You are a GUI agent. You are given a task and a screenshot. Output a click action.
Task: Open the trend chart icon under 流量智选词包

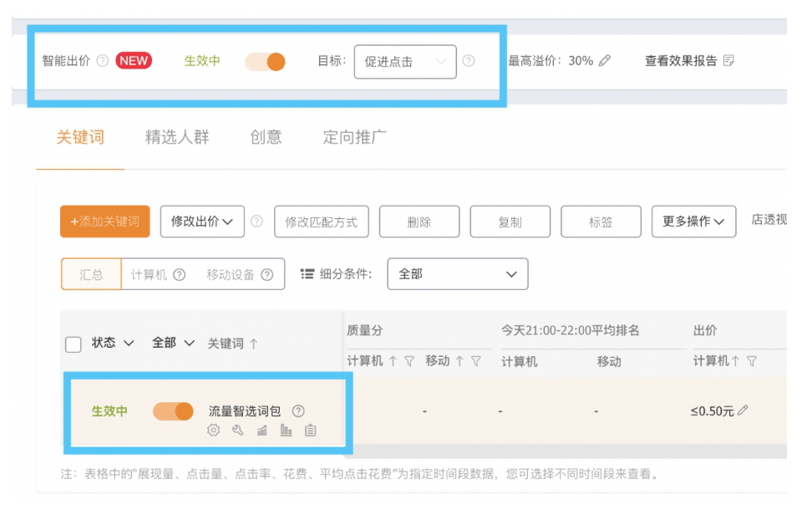click(x=261, y=431)
